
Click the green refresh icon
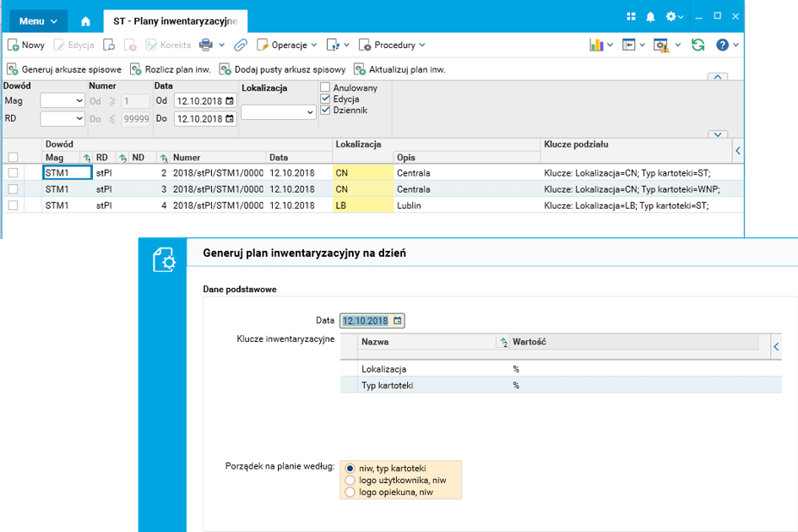pos(698,45)
